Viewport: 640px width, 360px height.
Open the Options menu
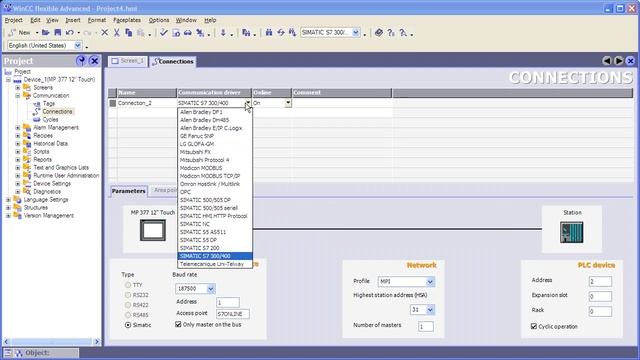coord(159,20)
